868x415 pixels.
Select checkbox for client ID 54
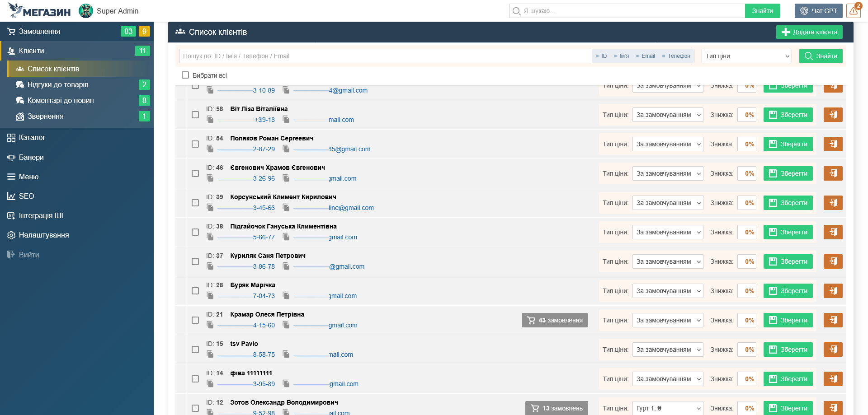[195, 144]
